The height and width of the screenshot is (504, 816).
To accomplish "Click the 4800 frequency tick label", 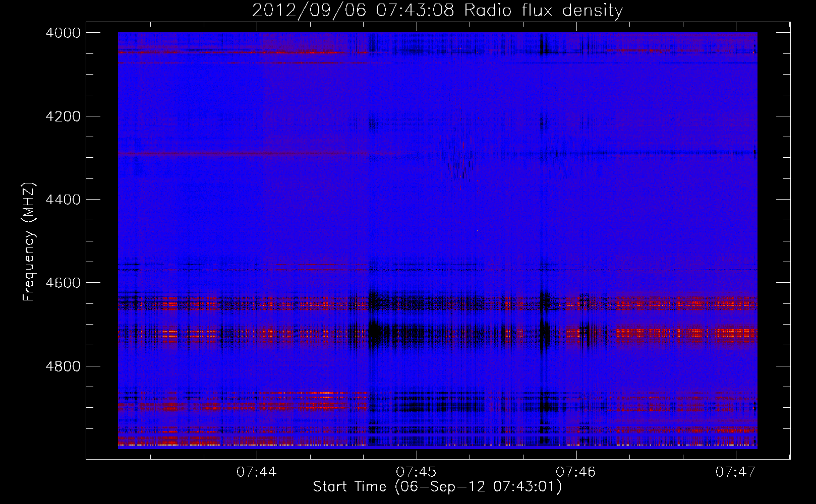I will [63, 366].
